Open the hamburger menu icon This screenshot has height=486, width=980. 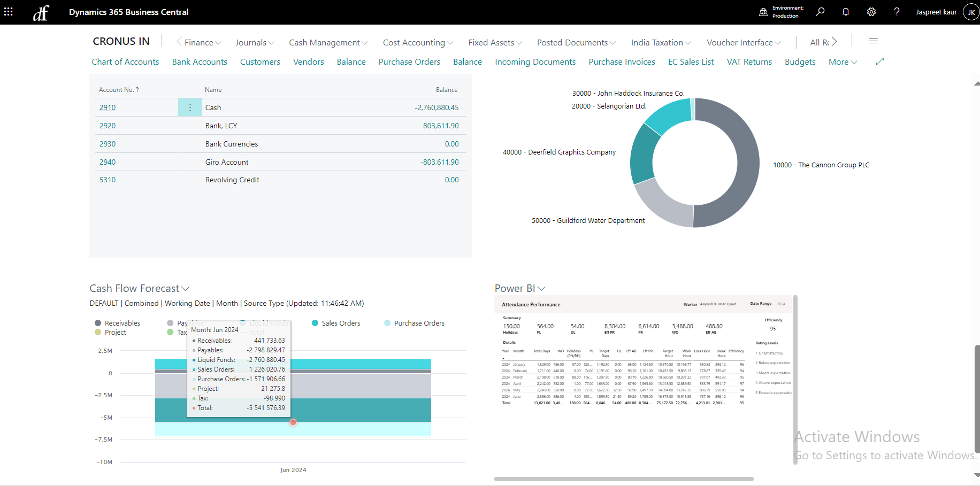click(x=874, y=42)
